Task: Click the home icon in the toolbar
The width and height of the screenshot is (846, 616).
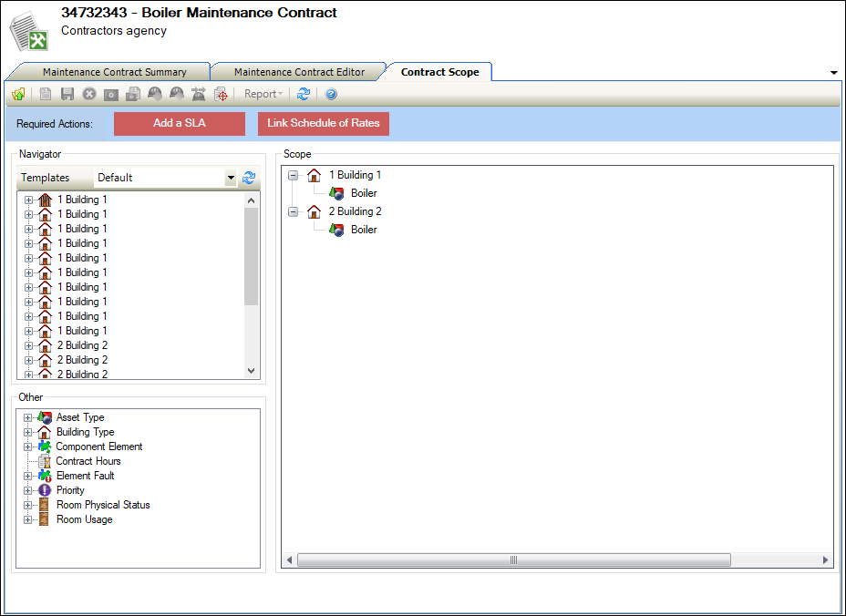Action: [x=18, y=94]
